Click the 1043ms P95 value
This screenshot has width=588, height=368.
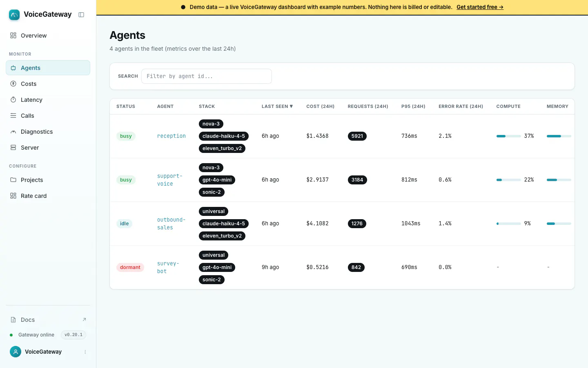pyautogui.click(x=411, y=224)
